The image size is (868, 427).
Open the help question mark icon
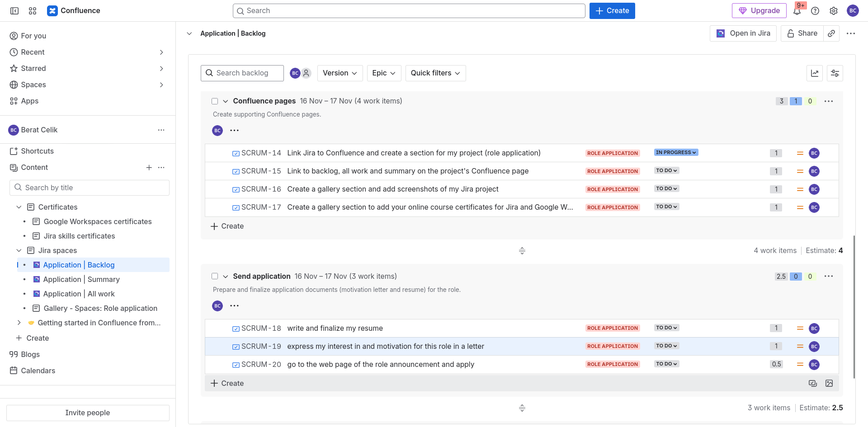click(x=815, y=11)
